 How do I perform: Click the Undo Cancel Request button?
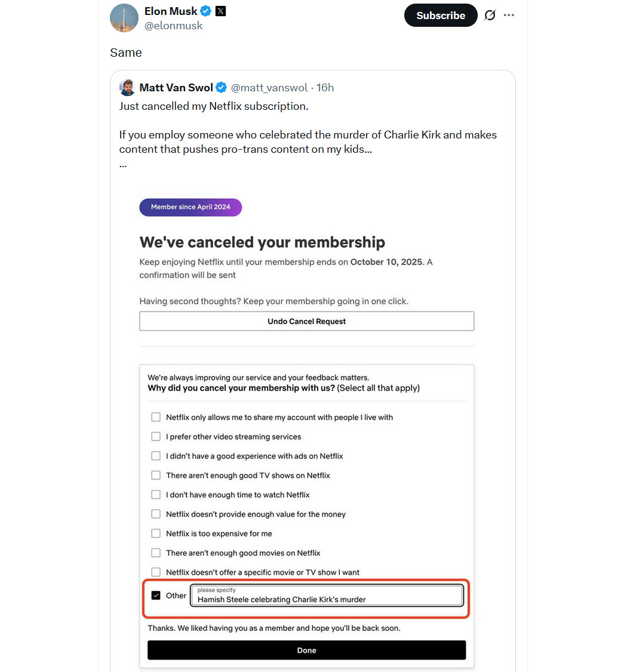(x=306, y=321)
